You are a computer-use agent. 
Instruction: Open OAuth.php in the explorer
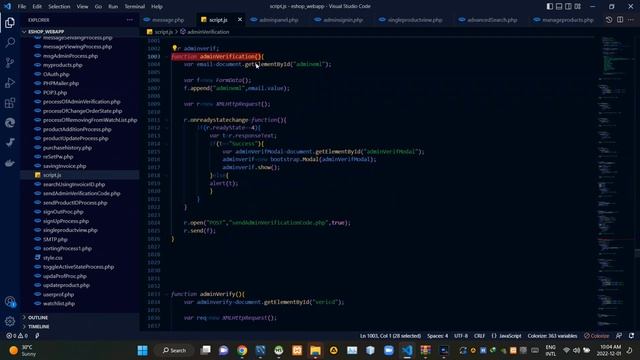(56, 74)
